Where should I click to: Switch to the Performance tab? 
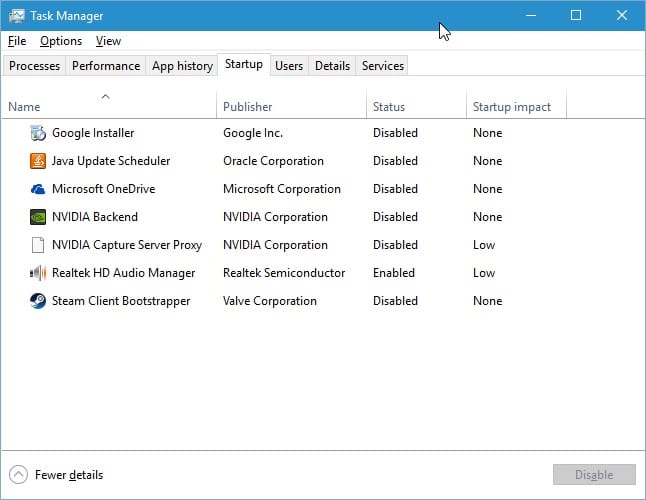coord(106,66)
